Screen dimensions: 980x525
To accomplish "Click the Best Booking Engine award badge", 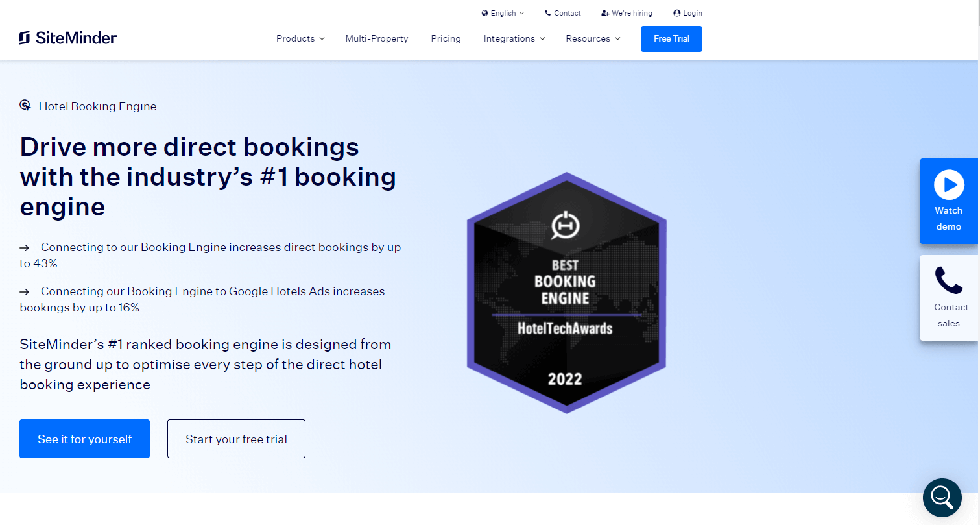I will pos(566,293).
